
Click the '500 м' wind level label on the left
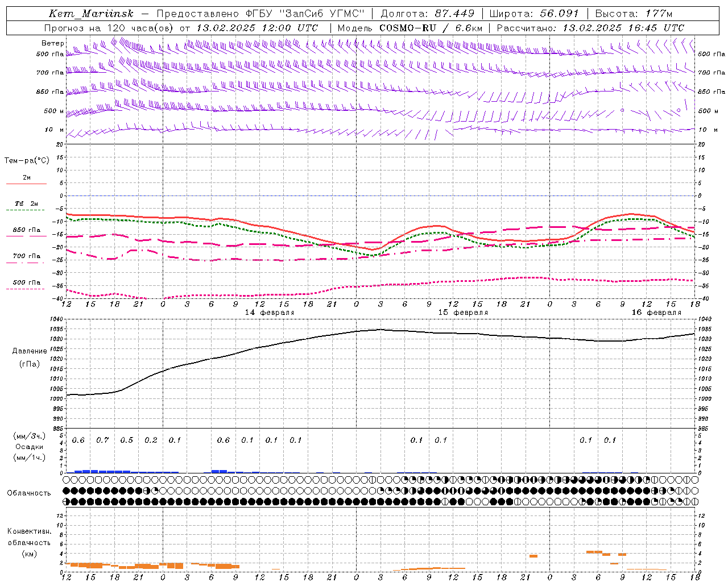coord(54,111)
